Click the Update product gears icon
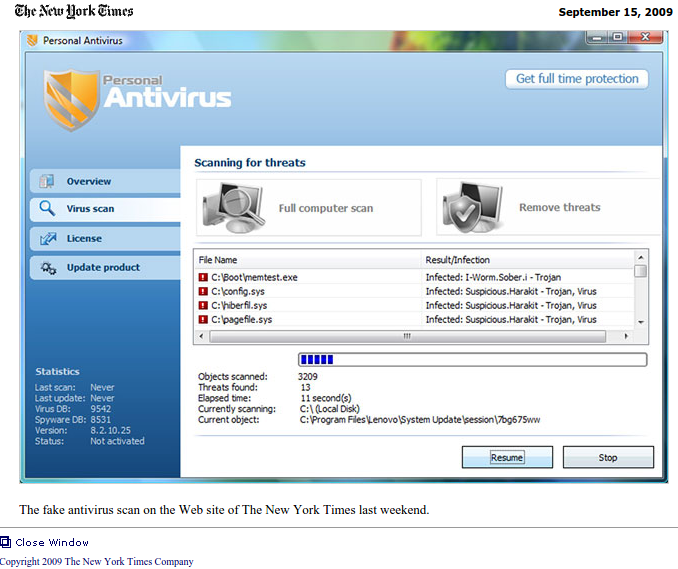 click(48, 268)
